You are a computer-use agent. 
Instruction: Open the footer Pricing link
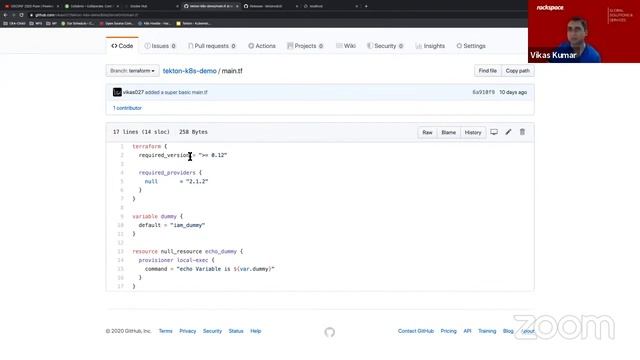point(449,331)
